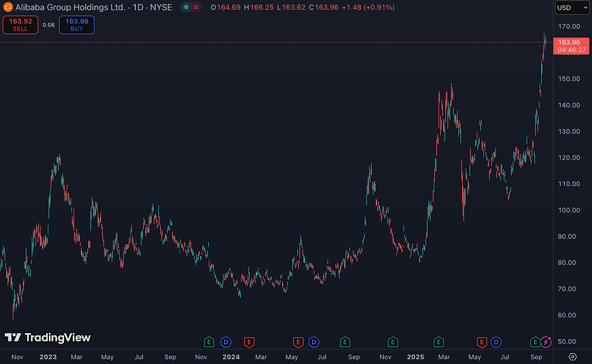Click the 110.00 price axis label
This screenshot has height=364, width=592.
click(x=569, y=184)
